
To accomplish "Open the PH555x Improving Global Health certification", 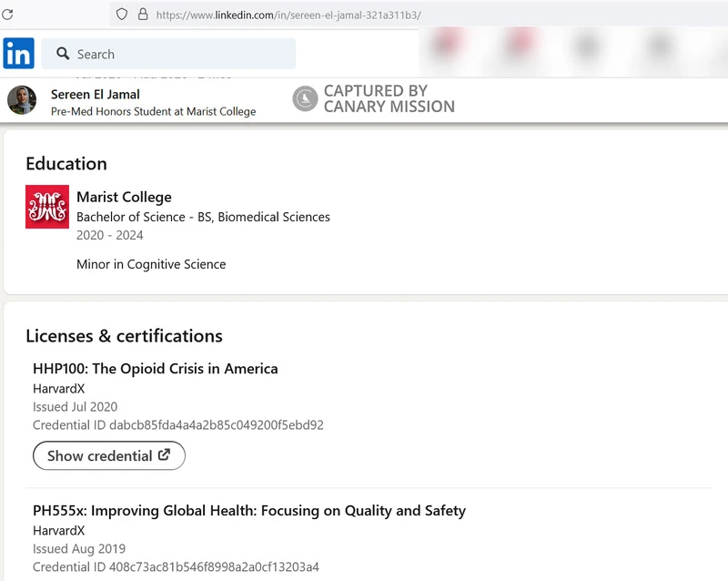I will coord(249,511).
